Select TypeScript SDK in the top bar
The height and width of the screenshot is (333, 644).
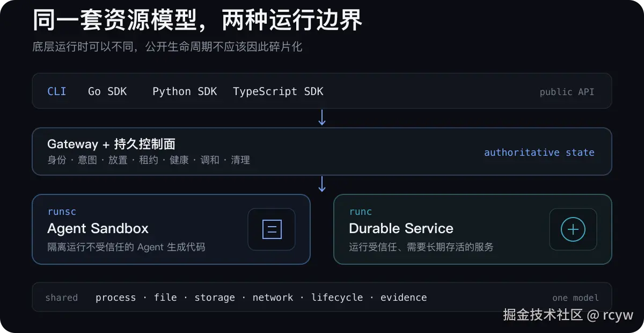tap(278, 91)
